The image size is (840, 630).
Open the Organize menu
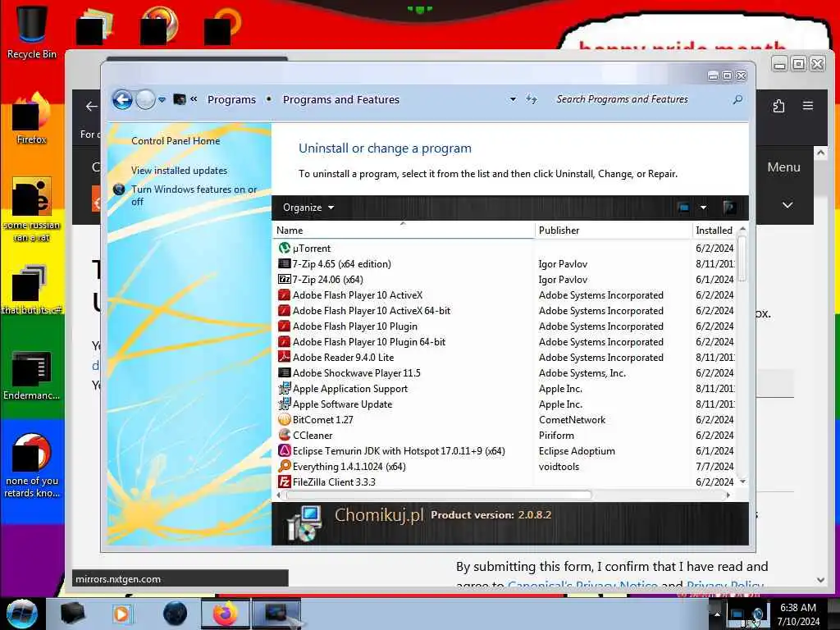coord(308,208)
